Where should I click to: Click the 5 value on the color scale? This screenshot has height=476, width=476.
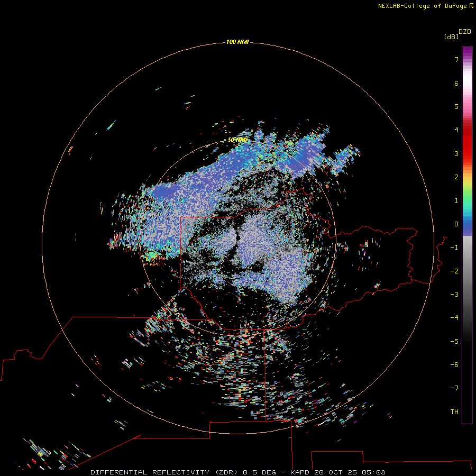pos(456,106)
